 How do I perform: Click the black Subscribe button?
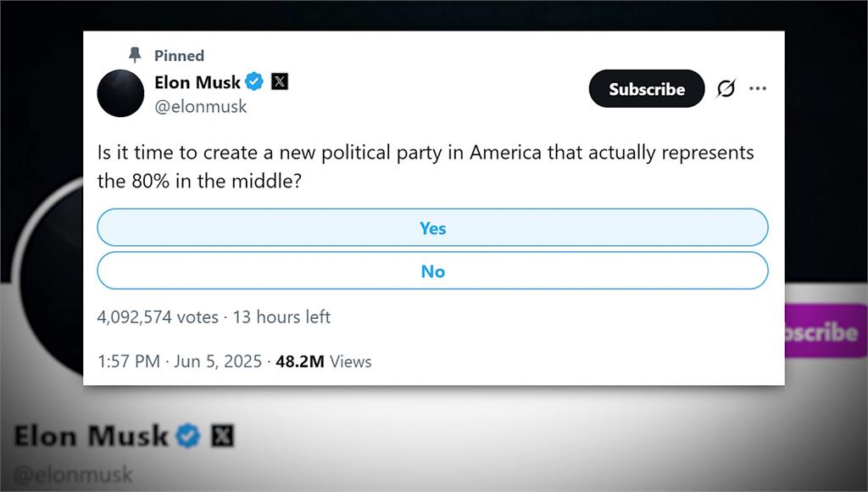coord(647,89)
